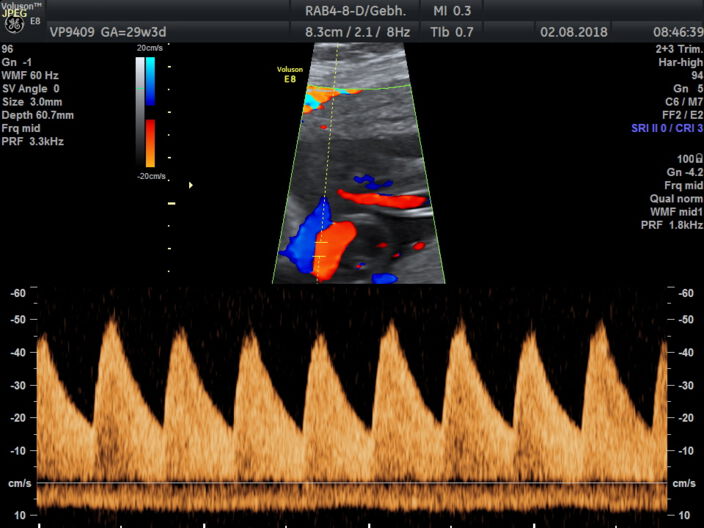Viewport: 704px width, 528px height.
Task: Click the 'Qual norm' setting
Action: [676, 198]
